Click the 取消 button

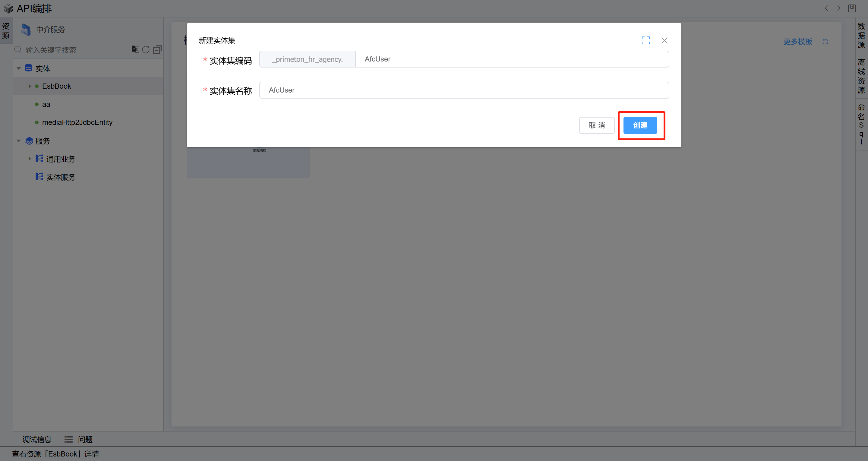coord(596,125)
